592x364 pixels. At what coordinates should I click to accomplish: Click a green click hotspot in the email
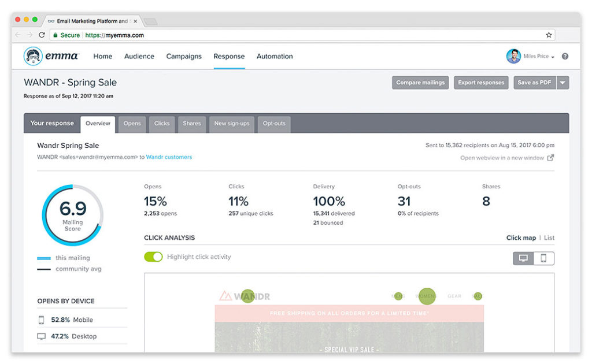pos(427,296)
